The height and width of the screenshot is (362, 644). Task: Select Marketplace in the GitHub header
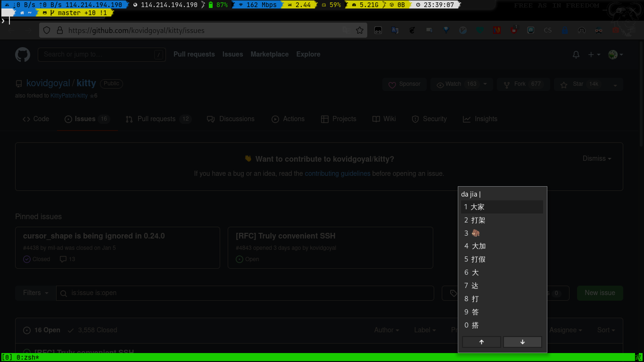[269, 54]
